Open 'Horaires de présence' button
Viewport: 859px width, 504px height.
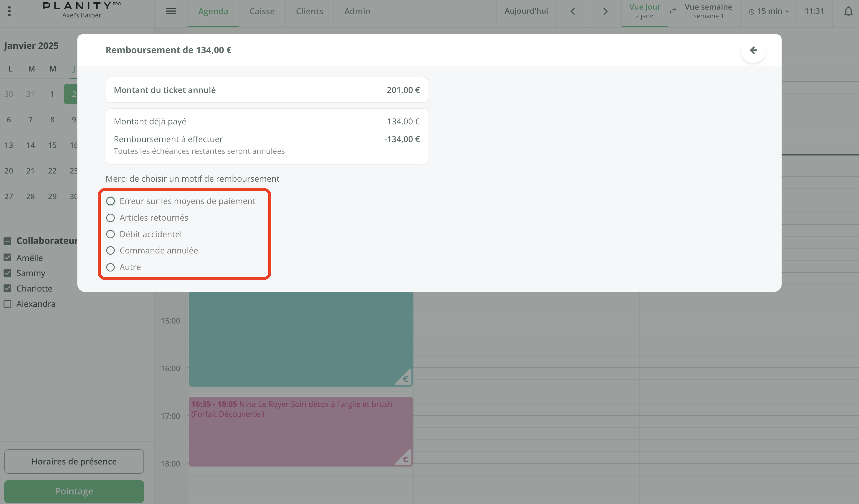coord(74,462)
